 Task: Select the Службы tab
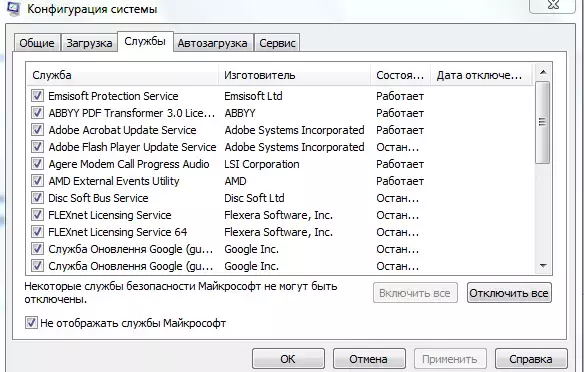(x=145, y=41)
